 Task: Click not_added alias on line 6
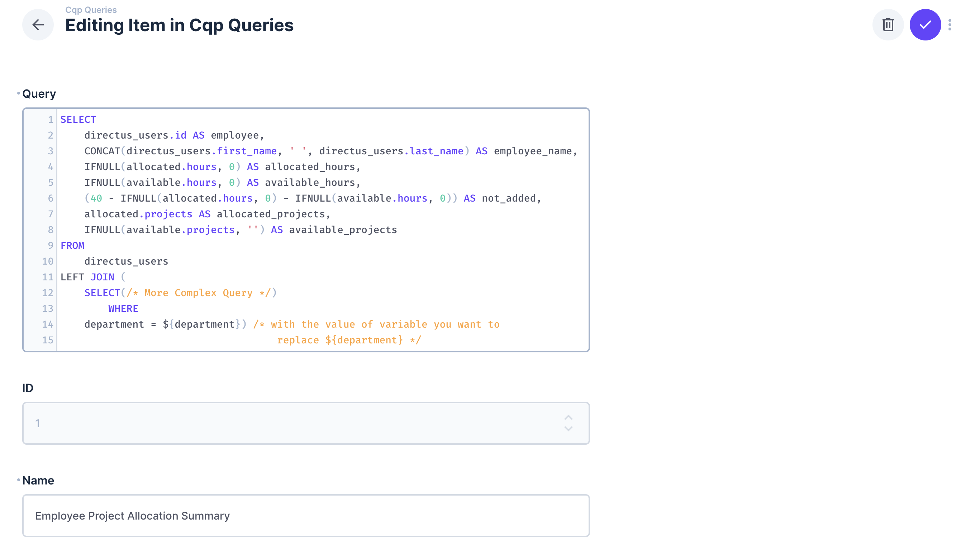(x=509, y=198)
